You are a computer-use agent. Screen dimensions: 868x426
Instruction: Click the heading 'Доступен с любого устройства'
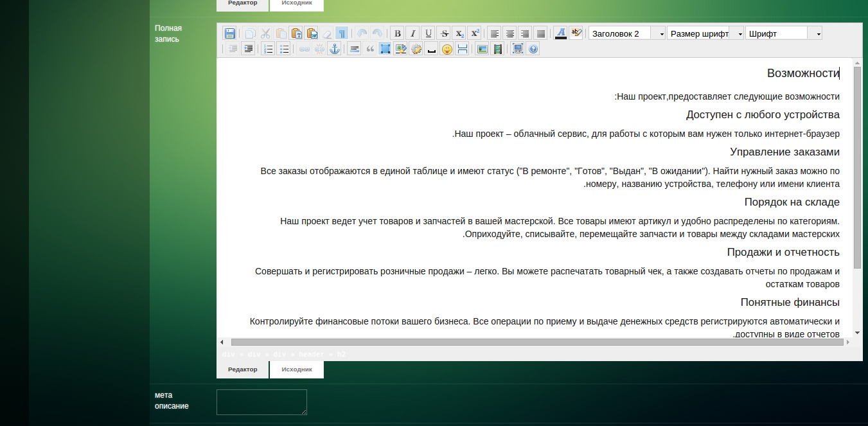click(763, 115)
